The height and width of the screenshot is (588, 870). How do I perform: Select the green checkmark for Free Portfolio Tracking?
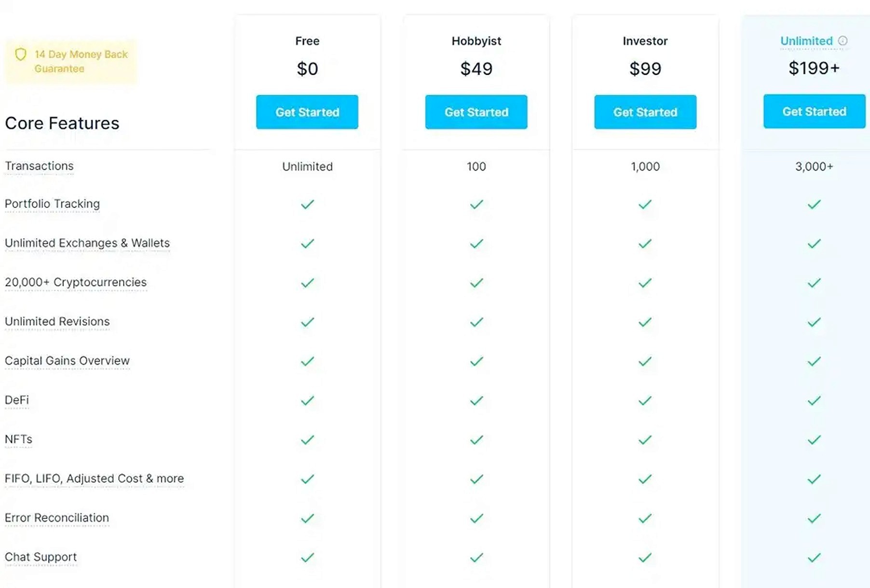click(x=307, y=204)
